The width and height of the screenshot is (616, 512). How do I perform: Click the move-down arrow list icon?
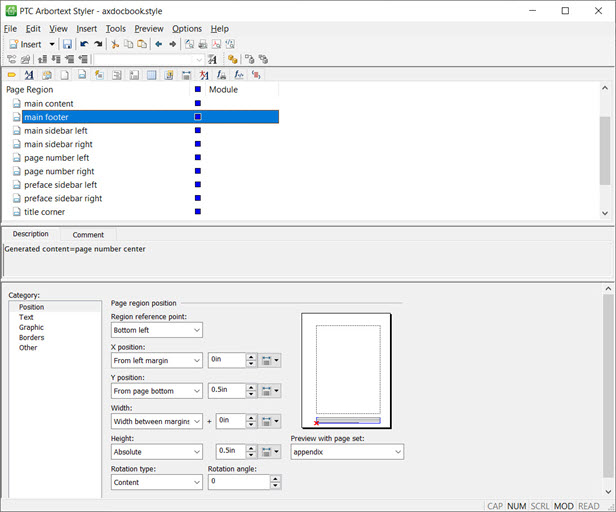pyautogui.click(x=56, y=59)
